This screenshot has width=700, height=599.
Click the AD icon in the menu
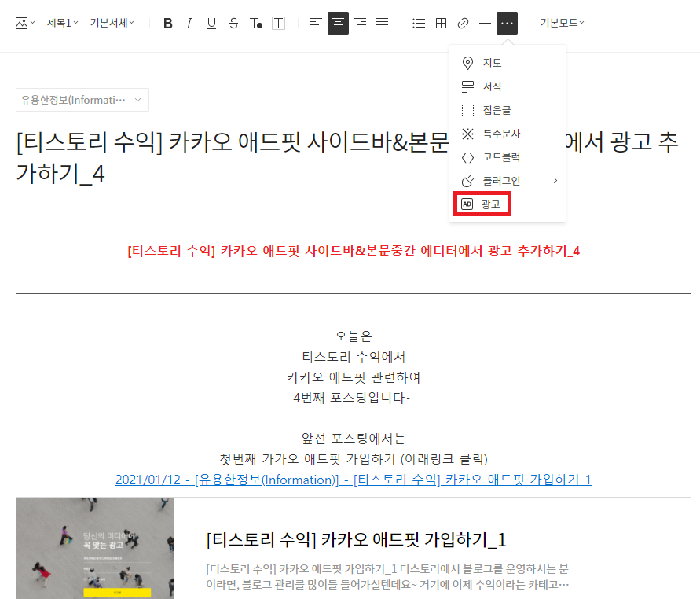tap(467, 204)
